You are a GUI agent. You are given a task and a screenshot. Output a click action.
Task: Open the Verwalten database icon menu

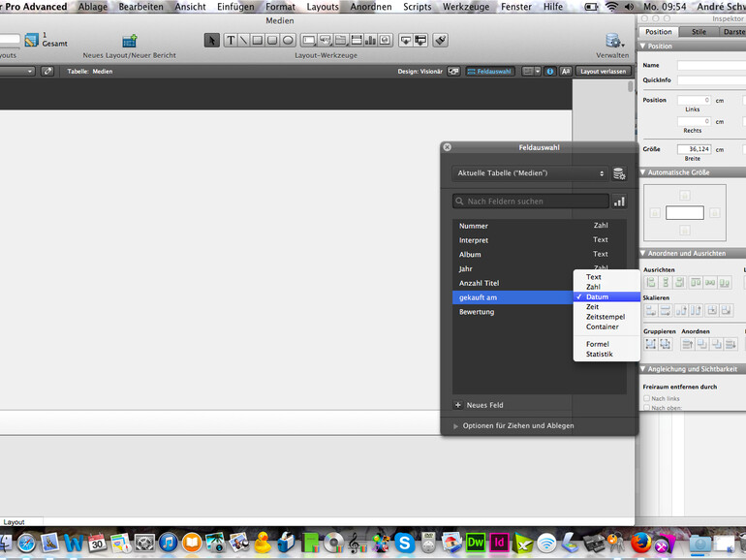tap(613, 41)
